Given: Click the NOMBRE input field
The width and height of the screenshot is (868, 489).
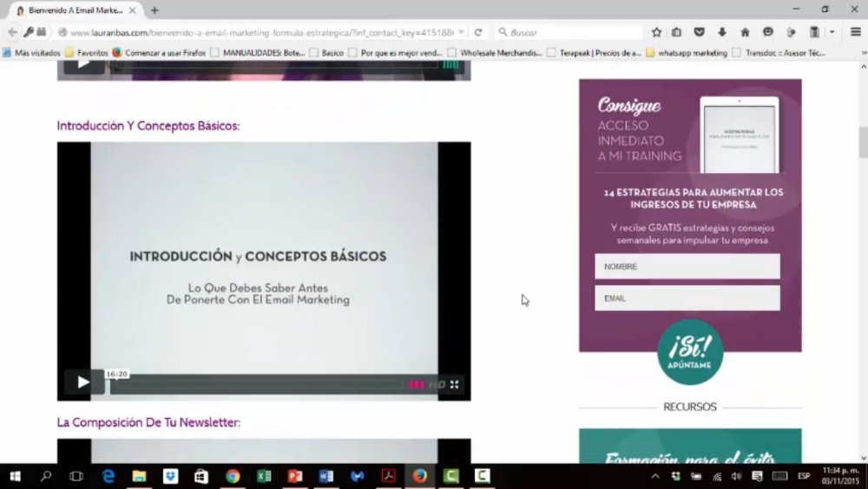Looking at the screenshot, I should [687, 267].
